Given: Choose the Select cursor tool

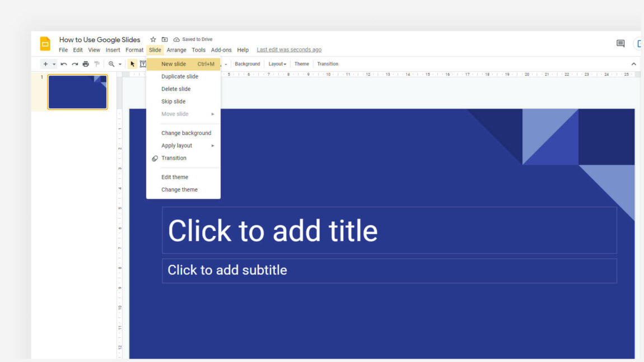Looking at the screenshot, I should (x=132, y=63).
